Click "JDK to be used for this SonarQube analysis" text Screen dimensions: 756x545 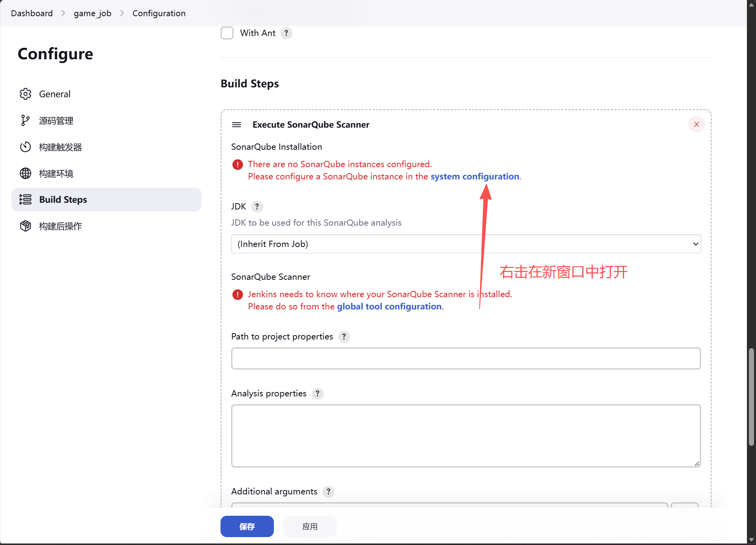click(x=316, y=223)
